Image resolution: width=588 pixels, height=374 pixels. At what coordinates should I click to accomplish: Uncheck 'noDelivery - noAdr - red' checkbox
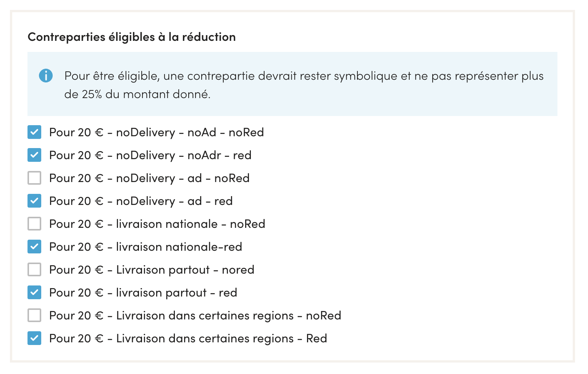click(x=34, y=155)
